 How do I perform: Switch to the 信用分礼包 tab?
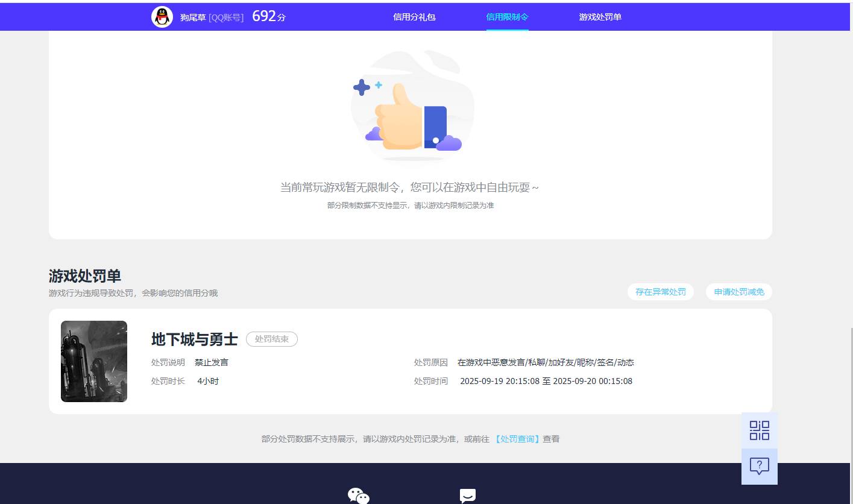coord(414,17)
